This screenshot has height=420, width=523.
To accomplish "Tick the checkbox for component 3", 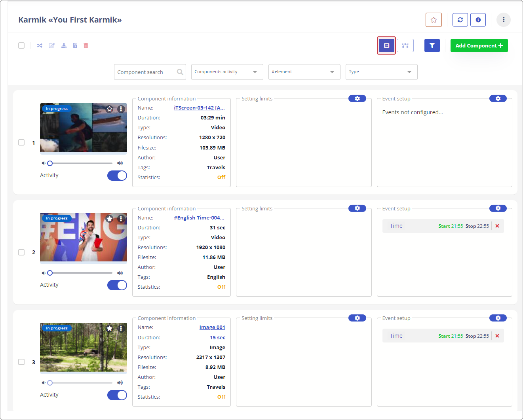I will point(21,362).
